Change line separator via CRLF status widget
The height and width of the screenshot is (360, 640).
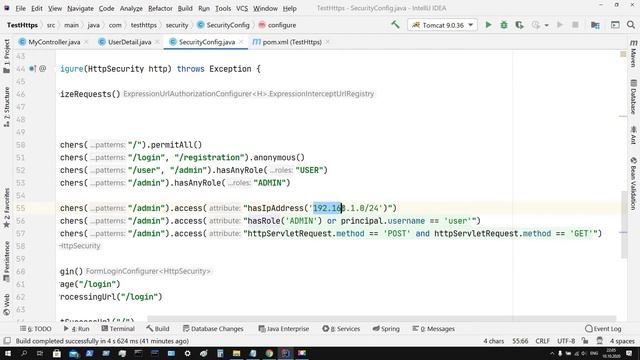(x=542, y=341)
